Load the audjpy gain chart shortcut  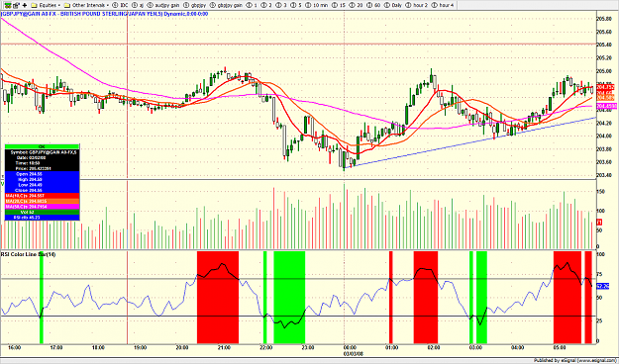point(162,5)
